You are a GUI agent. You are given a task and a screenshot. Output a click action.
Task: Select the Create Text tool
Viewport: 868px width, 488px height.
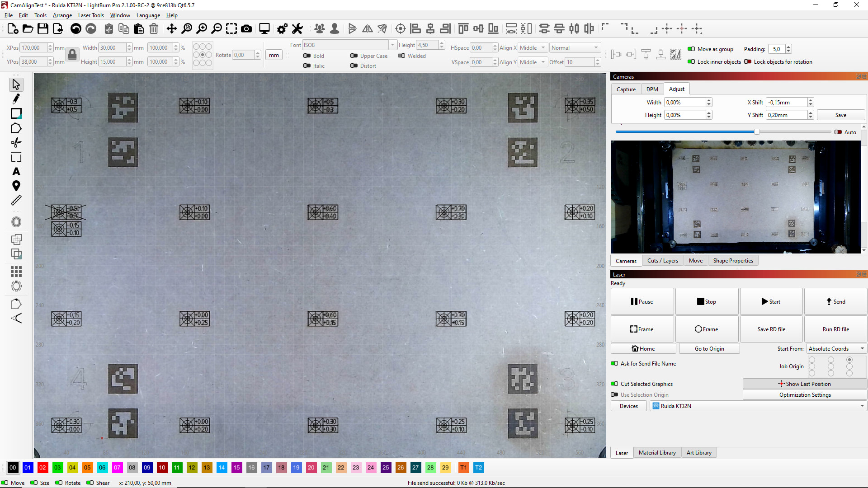16,172
